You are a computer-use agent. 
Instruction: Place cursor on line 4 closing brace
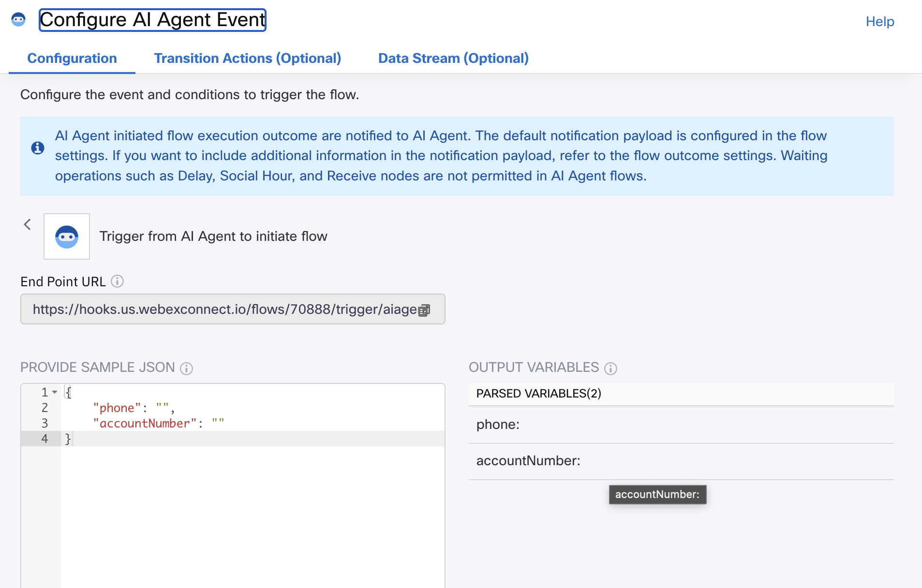tap(68, 439)
